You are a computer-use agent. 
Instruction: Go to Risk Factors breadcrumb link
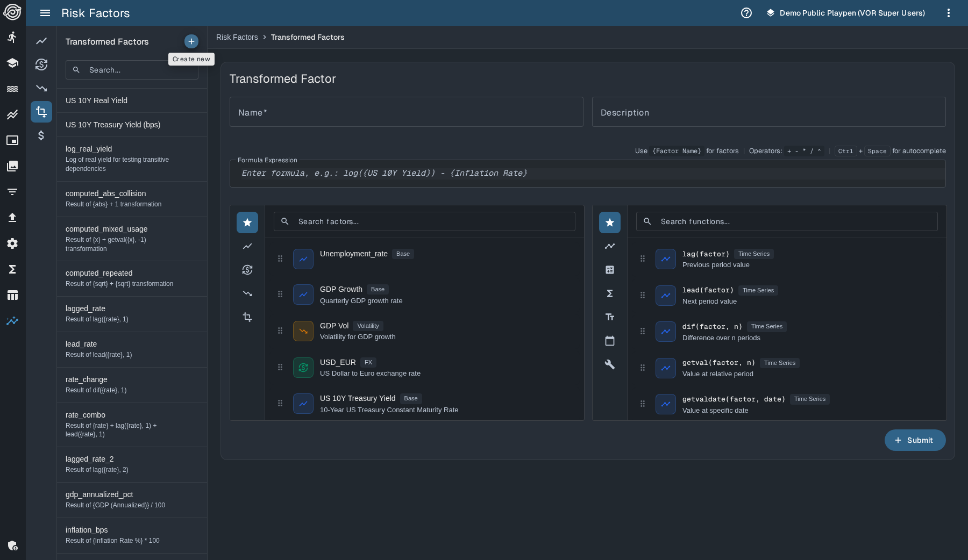[237, 37]
